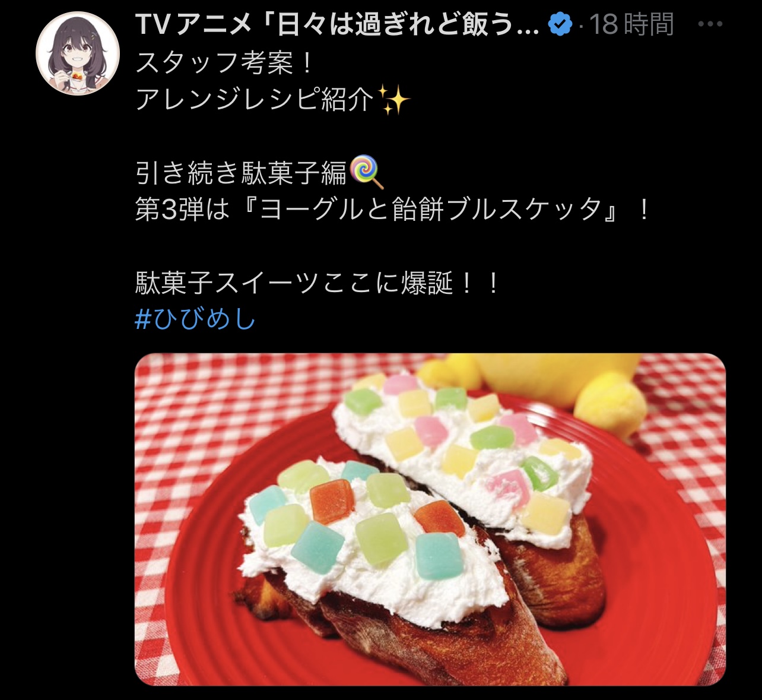
Task: Open the #ひびめし hashtag link
Action: click(x=195, y=319)
